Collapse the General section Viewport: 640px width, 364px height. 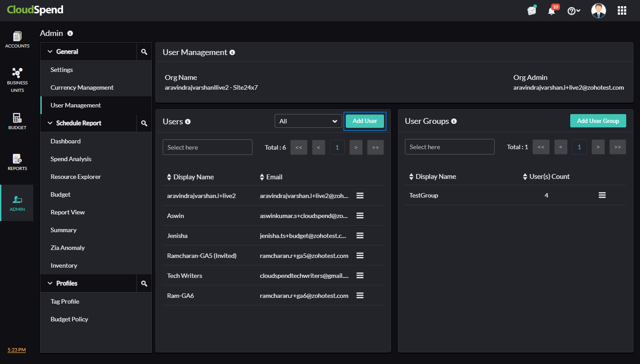coord(50,51)
